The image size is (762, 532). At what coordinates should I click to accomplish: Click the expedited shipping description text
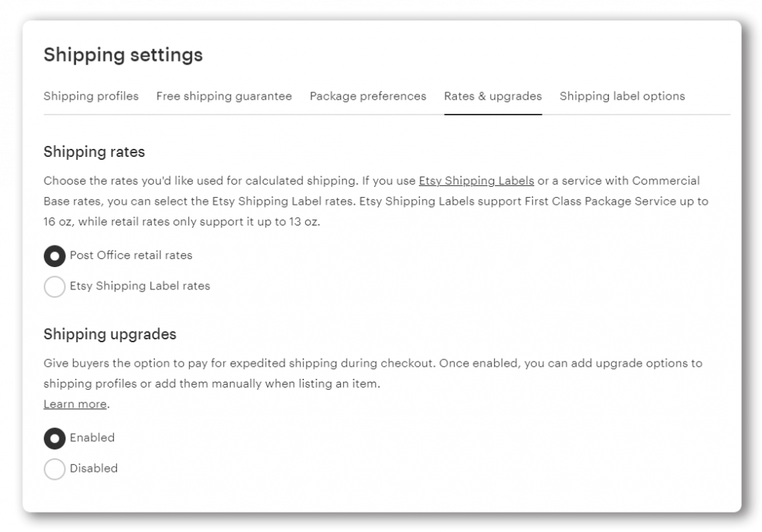(x=372, y=374)
